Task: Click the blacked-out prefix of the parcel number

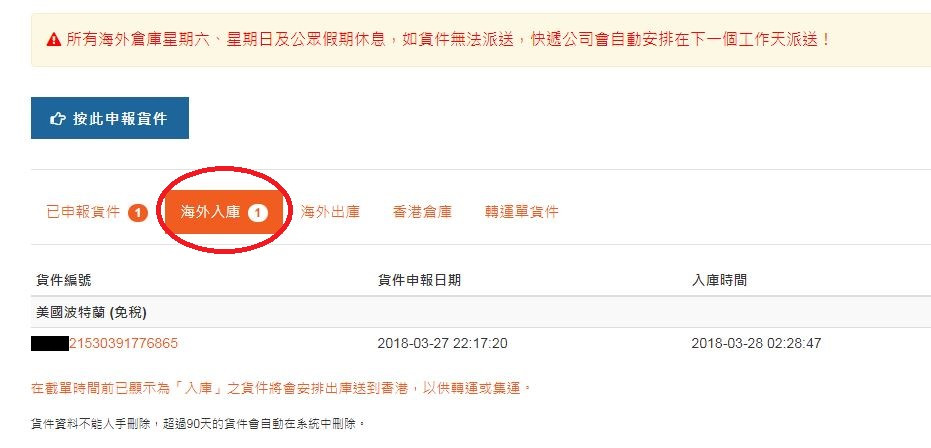Action: (x=50, y=344)
